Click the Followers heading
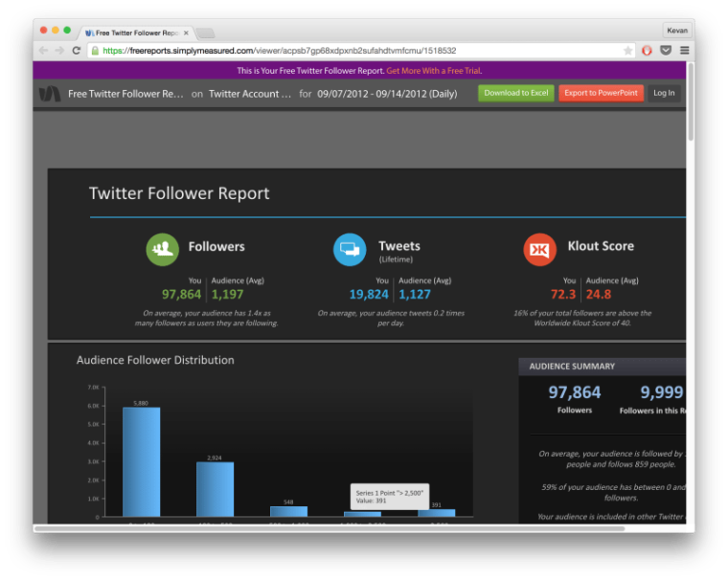The width and height of the screenshot is (728, 580). click(x=216, y=246)
